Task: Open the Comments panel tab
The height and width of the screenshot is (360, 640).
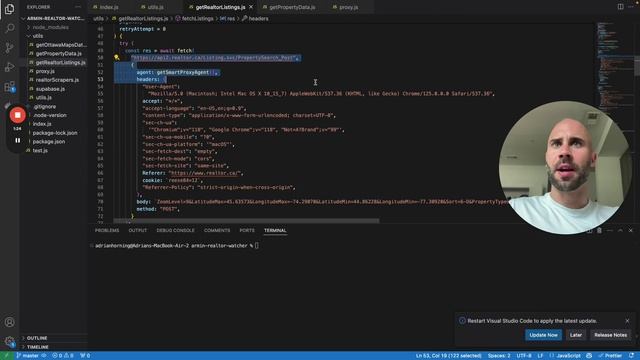Action: (x=217, y=231)
